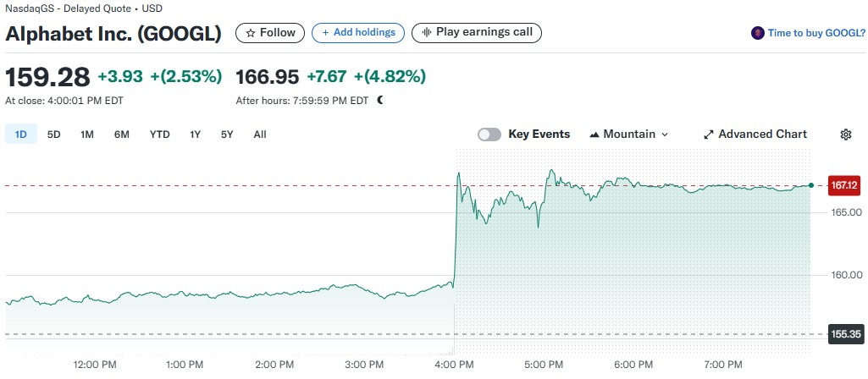Select the All time range
This screenshot has height=379, width=868.
point(260,135)
